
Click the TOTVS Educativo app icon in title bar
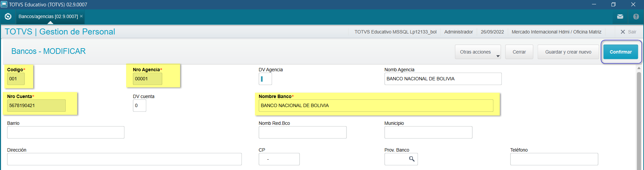[4, 4]
